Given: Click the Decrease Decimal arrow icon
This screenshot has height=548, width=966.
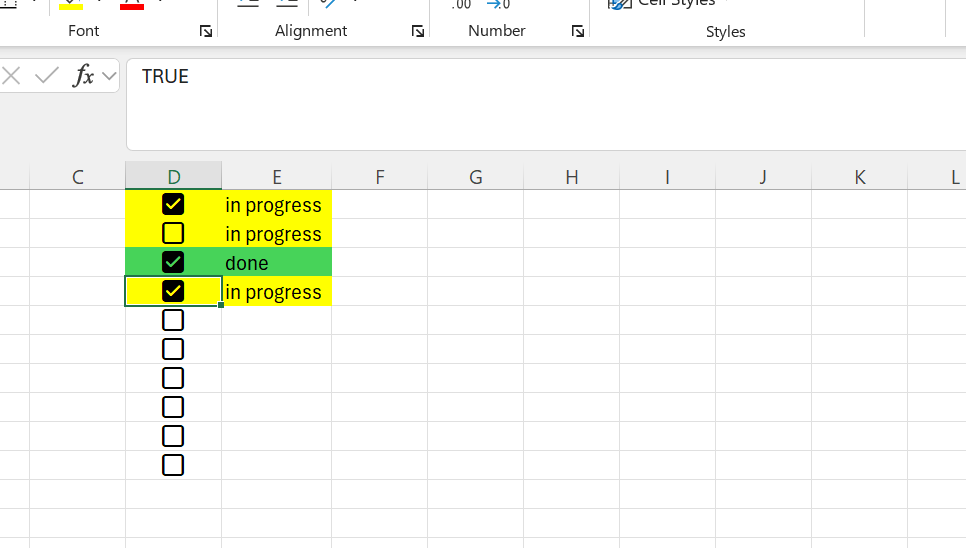Looking at the screenshot, I should point(498,5).
